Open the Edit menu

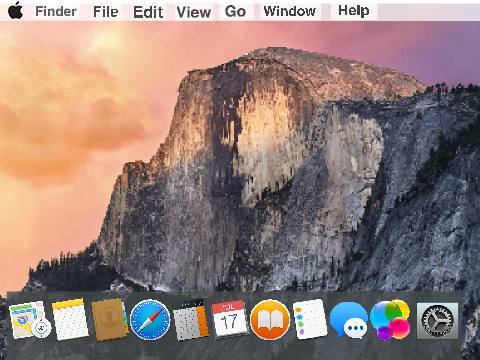click(x=148, y=12)
